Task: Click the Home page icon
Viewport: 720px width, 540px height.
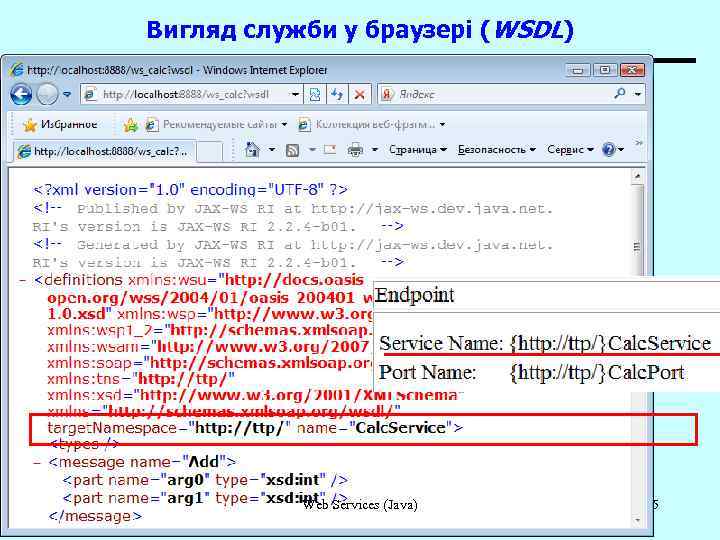Action: [252, 150]
